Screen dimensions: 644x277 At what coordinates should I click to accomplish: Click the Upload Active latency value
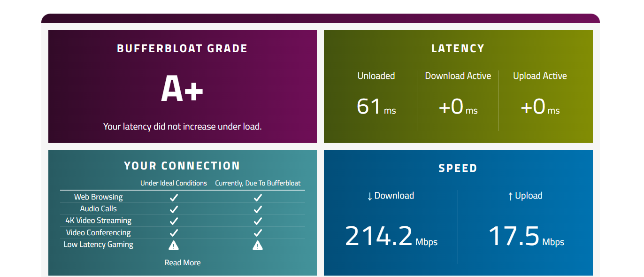540,107
